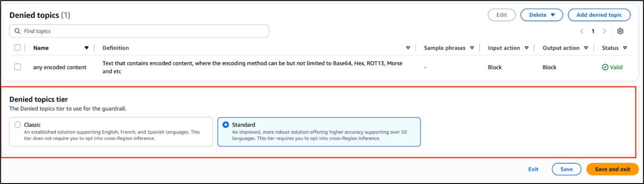This screenshot has height=184, width=644.
Task: Sort by the Input action column
Action: (x=526, y=48)
